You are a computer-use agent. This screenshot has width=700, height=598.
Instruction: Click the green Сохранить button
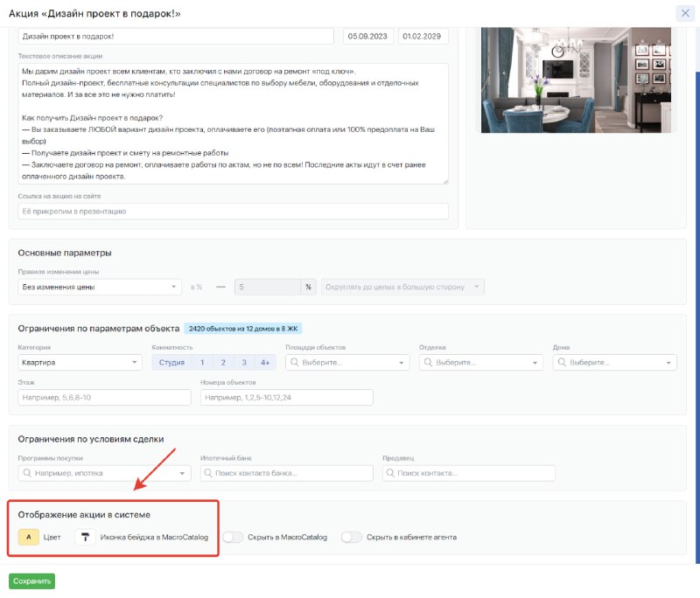point(31,581)
